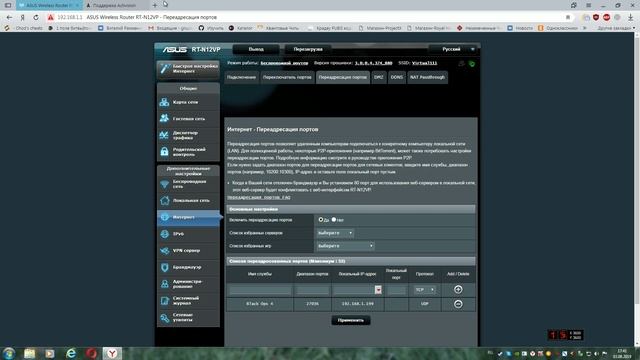The width and height of the screenshot is (640, 360).
Task: Open a new browser tab
Action: (155, 5)
